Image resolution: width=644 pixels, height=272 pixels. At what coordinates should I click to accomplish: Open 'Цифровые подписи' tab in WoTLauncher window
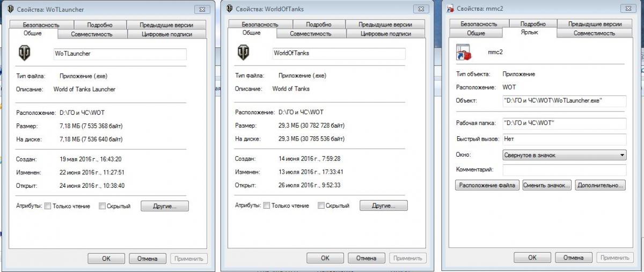click(x=167, y=34)
